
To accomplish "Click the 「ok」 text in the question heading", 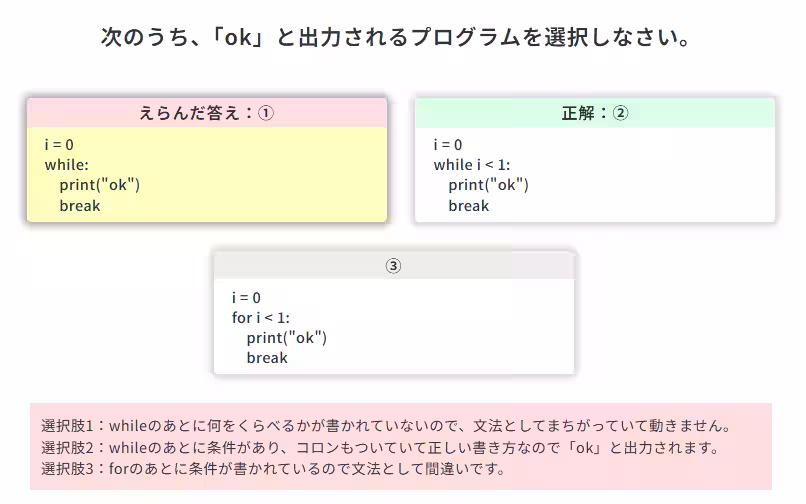I will [x=239, y=38].
